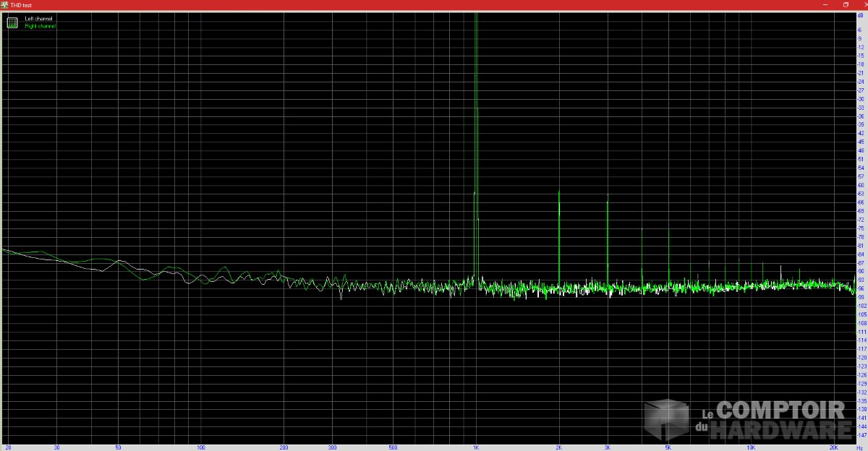Select the Right channel legend label
The image size is (868, 451).
point(41,26)
